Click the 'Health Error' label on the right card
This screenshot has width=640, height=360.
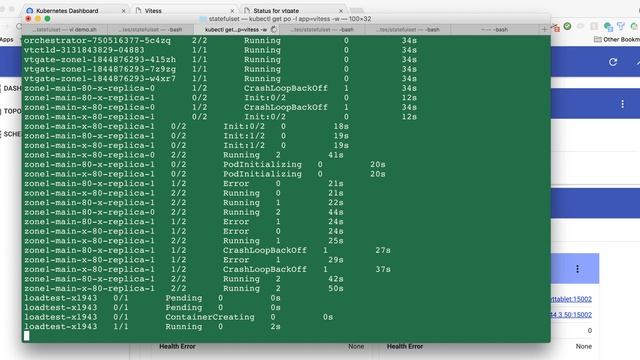pyautogui.click(x=405, y=346)
